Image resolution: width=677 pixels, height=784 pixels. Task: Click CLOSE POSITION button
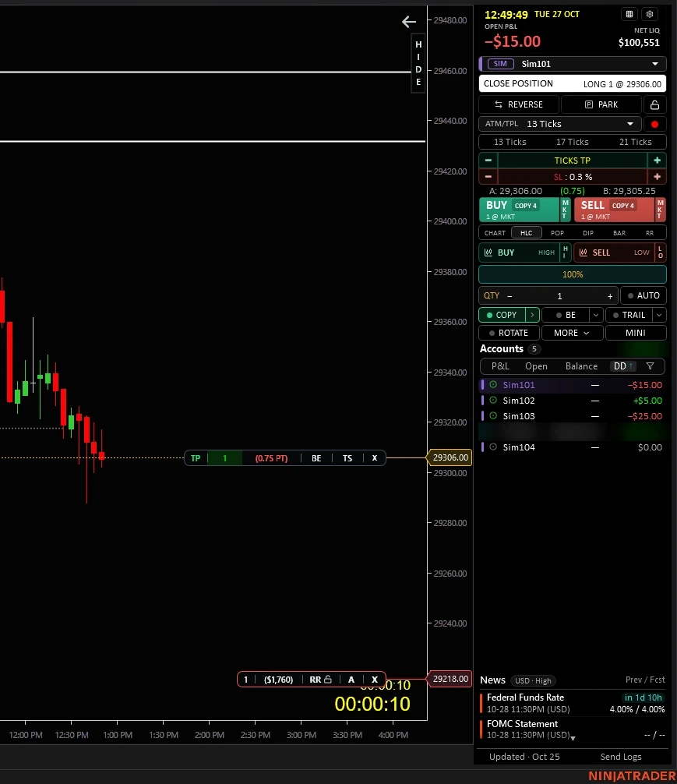(573, 83)
